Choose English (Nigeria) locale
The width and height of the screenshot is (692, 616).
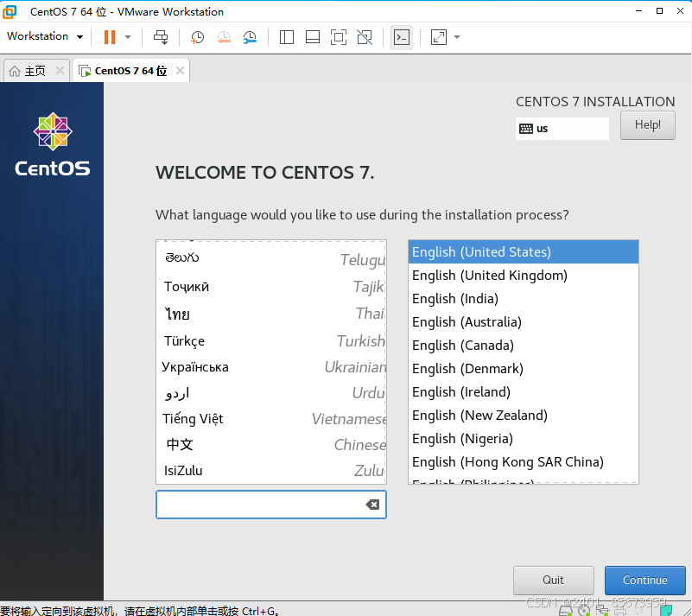click(524, 439)
